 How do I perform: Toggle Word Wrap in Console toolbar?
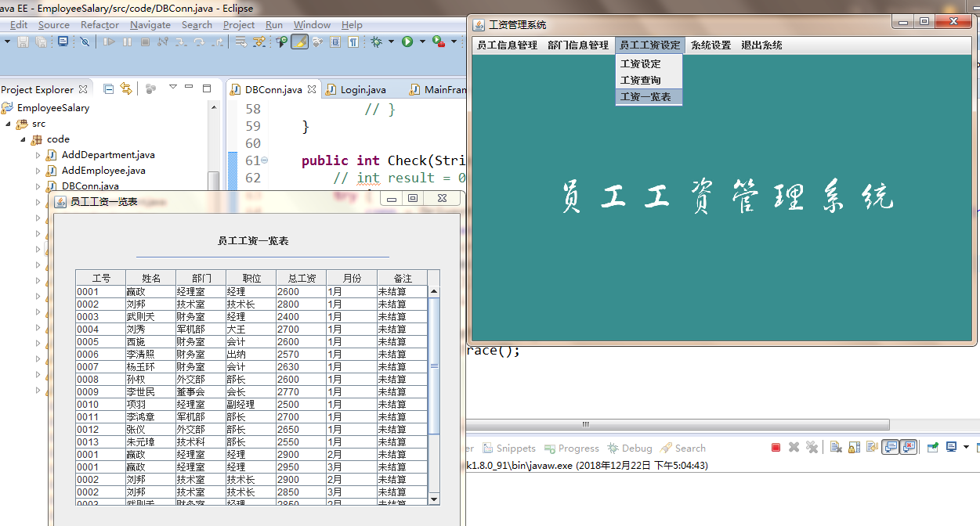coord(872,448)
